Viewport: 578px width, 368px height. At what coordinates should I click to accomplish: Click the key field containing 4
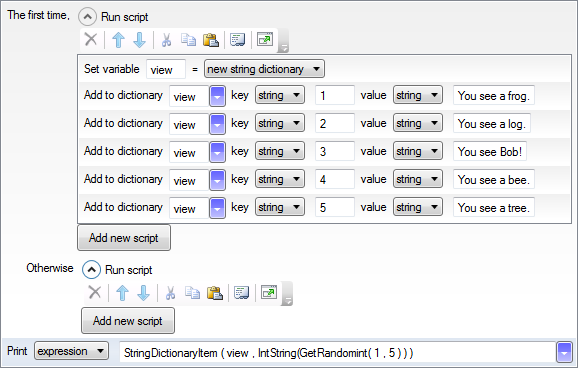pyautogui.click(x=335, y=180)
